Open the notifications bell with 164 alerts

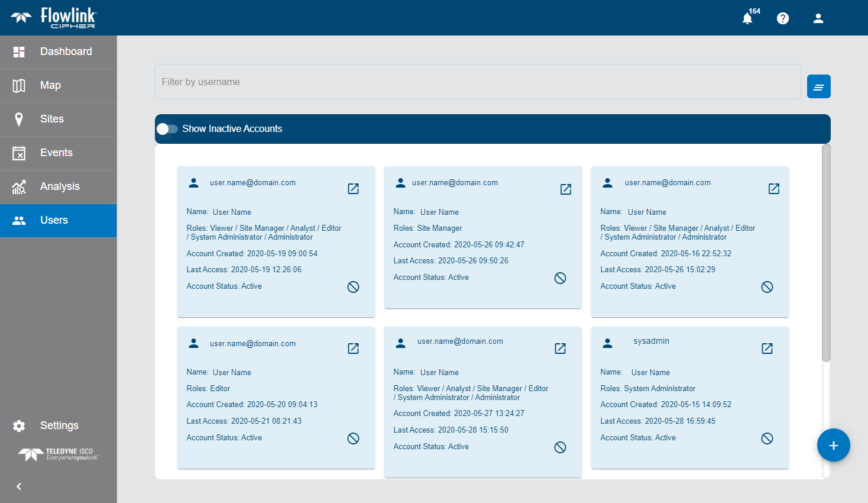[x=747, y=18]
